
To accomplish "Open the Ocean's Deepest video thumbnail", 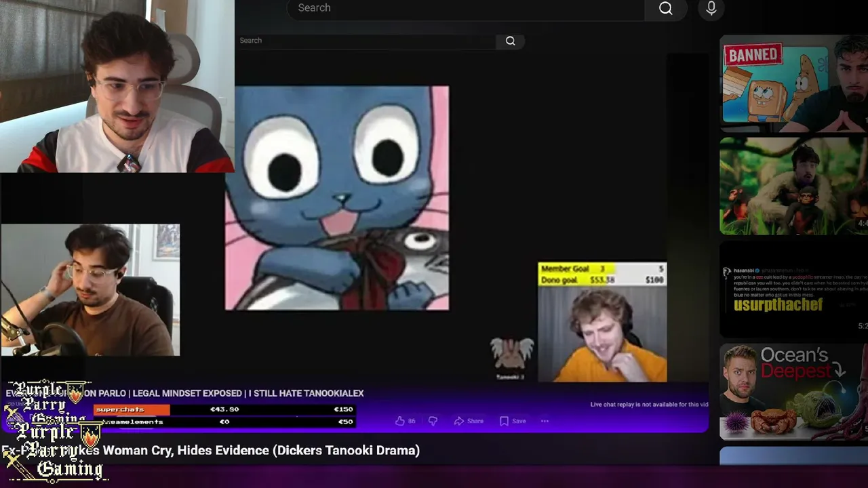I will [x=793, y=392].
